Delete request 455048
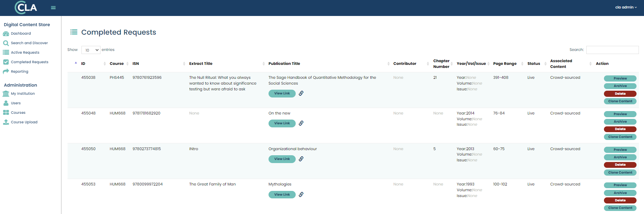644x214 pixels. [x=620, y=129]
